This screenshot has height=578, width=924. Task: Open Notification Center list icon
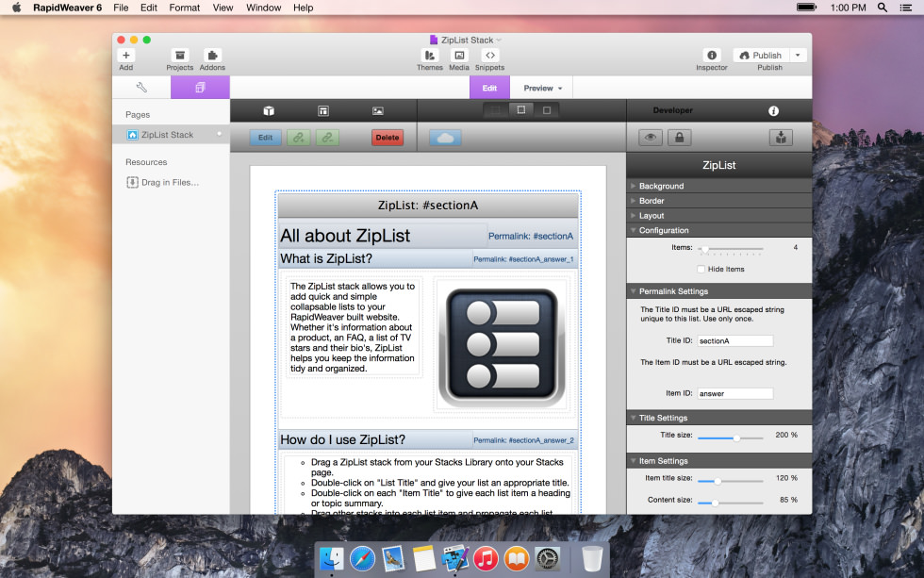(906, 8)
